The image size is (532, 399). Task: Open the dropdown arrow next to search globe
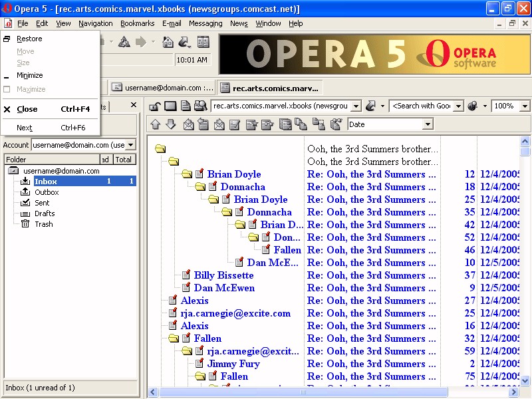[x=485, y=106]
